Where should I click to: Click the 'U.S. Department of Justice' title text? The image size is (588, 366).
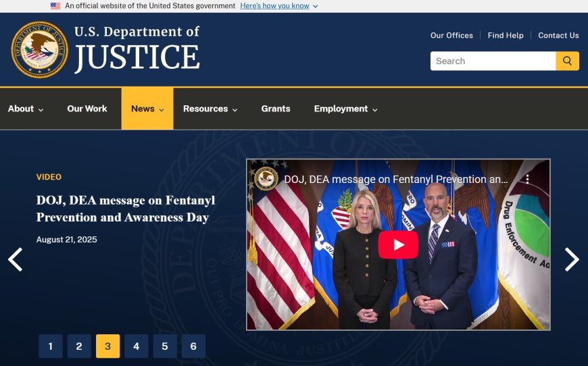(137, 49)
